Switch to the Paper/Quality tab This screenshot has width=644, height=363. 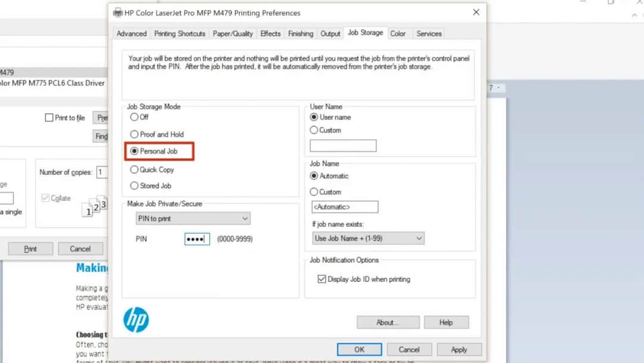(x=233, y=33)
